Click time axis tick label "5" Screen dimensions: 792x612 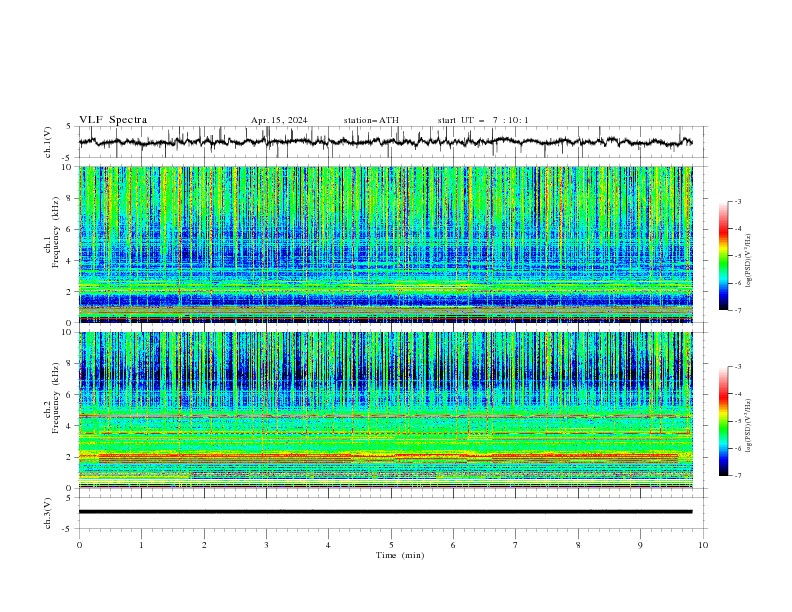391,545
